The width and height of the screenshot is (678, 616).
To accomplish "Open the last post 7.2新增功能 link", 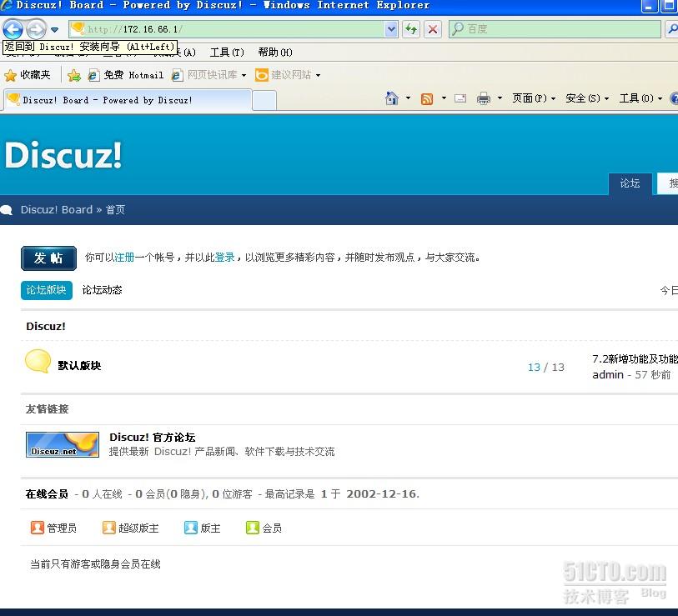I will coord(635,359).
